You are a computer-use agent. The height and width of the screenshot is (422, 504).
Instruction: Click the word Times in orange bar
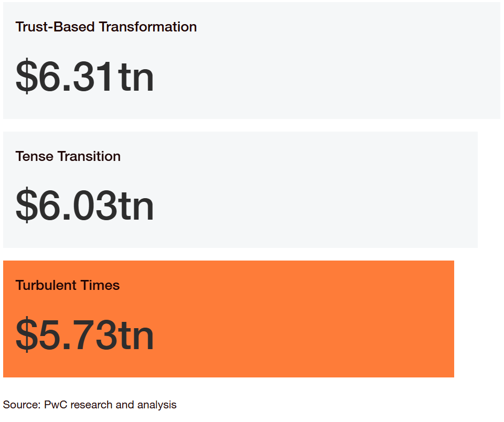pyautogui.click(x=100, y=285)
